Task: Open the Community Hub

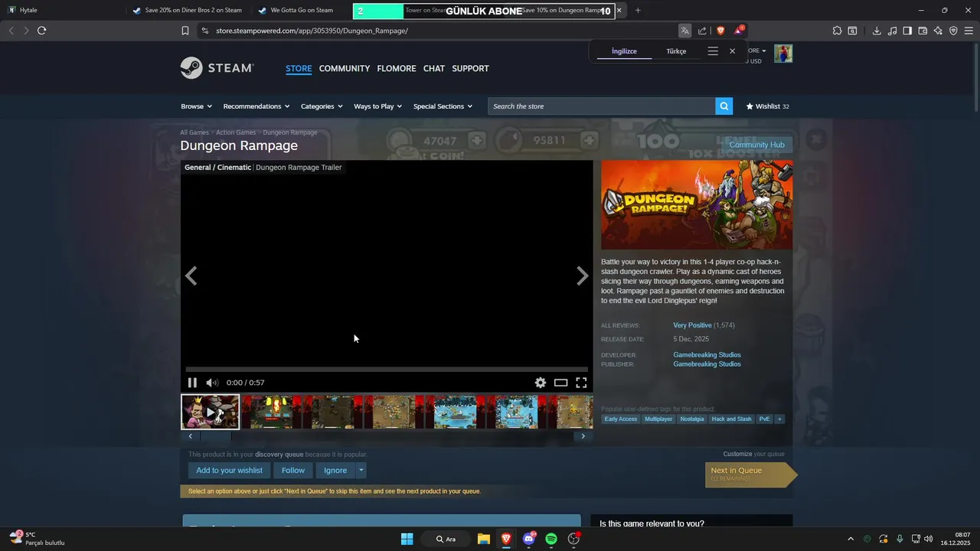Action: (x=756, y=145)
